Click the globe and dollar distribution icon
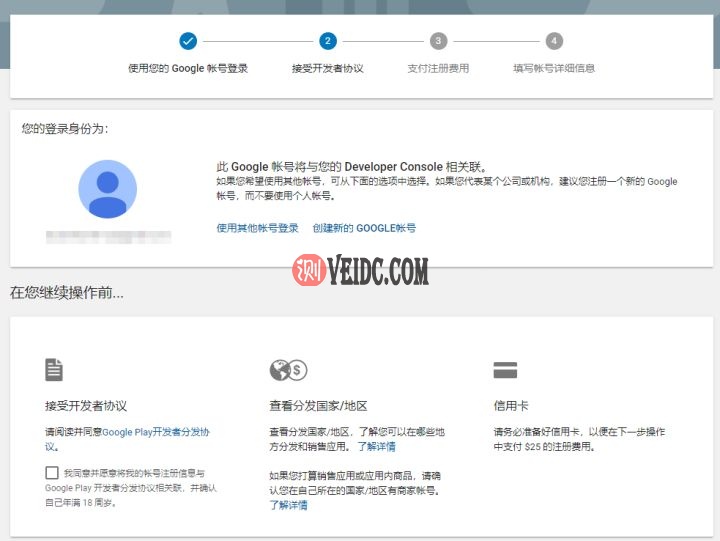 point(288,370)
